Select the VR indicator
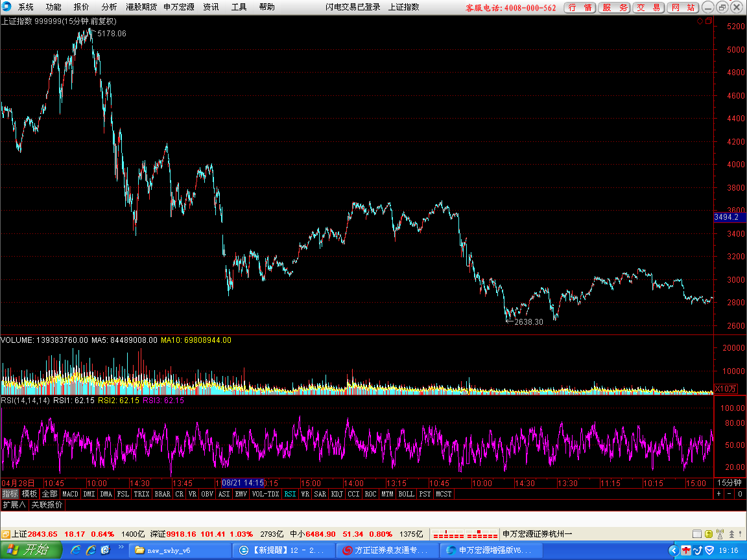This screenshot has width=747, height=560. coord(193,494)
